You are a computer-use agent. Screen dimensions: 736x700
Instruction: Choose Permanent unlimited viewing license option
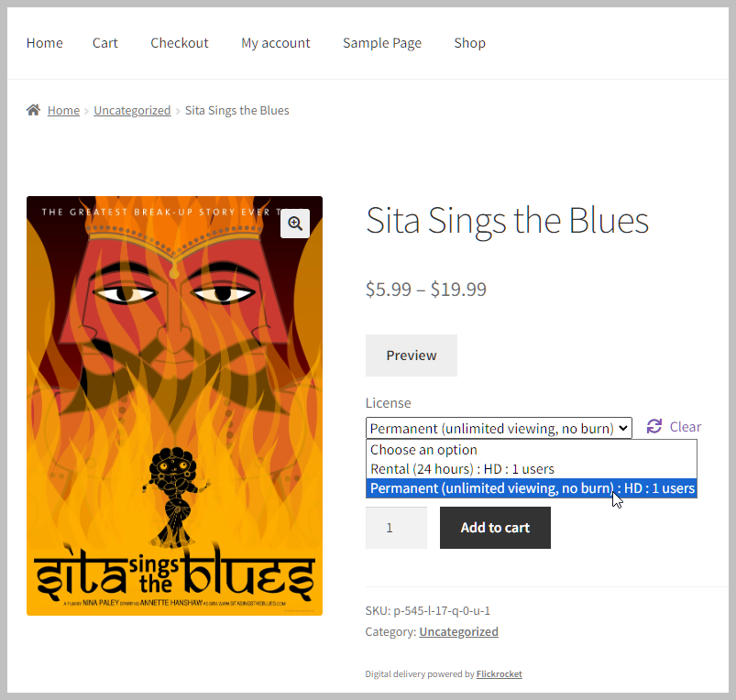tap(532, 488)
